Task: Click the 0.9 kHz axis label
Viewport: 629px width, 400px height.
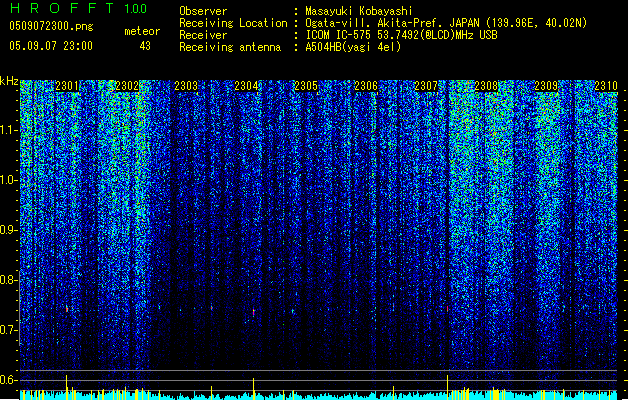Action: point(9,230)
